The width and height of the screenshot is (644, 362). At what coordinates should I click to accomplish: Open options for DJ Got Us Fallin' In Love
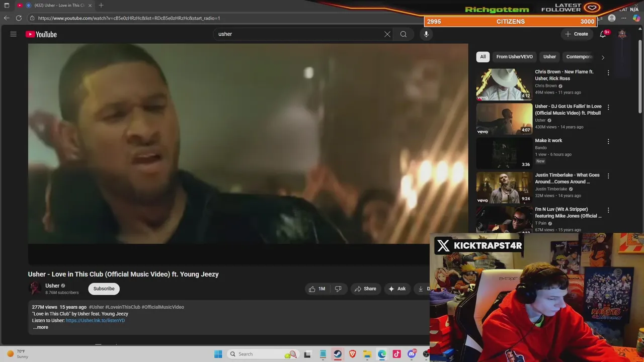tap(608, 107)
